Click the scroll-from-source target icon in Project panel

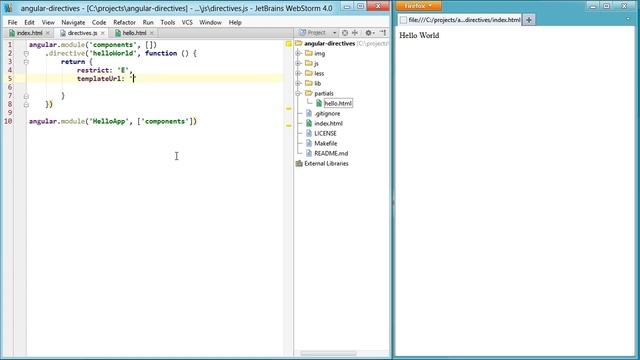[x=345, y=33]
